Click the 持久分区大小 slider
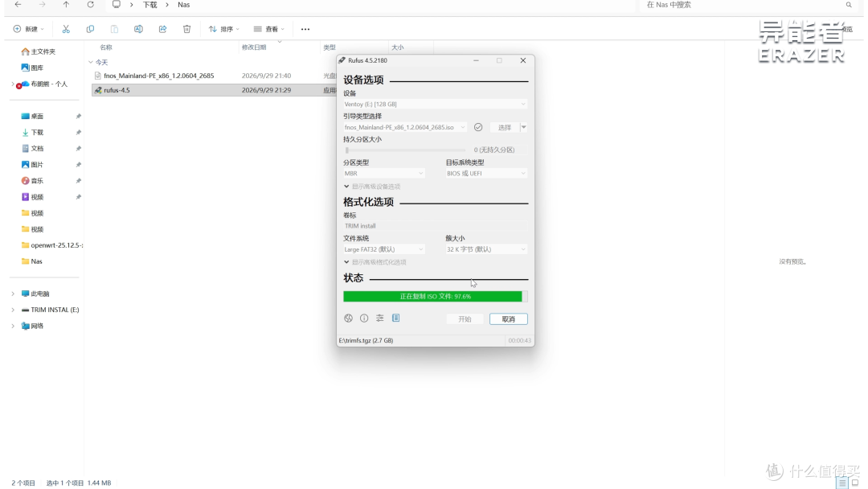The width and height of the screenshot is (868, 489). (404, 150)
